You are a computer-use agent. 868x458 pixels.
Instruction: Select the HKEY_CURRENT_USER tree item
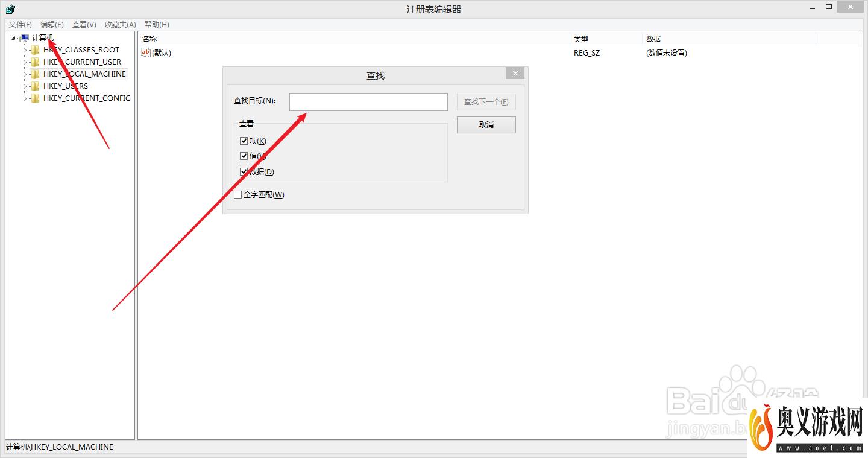click(82, 62)
